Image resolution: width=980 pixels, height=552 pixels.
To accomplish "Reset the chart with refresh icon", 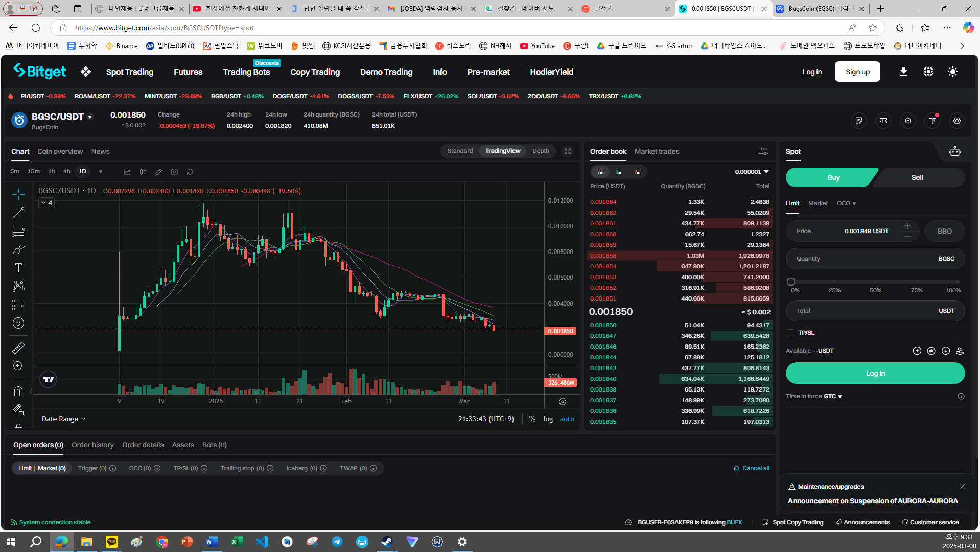I will (x=190, y=172).
